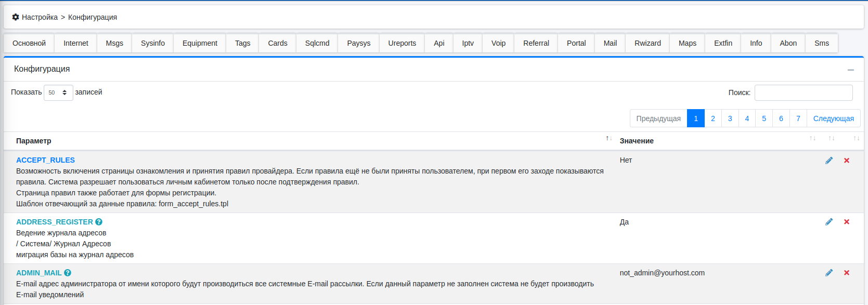The width and height of the screenshot is (868, 305).
Task: Jump to page 5 in pagination
Action: (764, 118)
